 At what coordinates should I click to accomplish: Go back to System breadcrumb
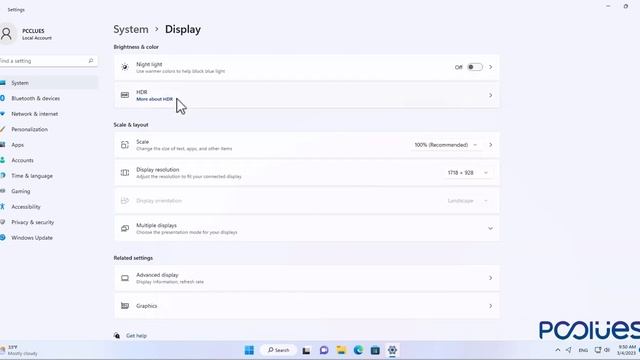pyautogui.click(x=131, y=29)
